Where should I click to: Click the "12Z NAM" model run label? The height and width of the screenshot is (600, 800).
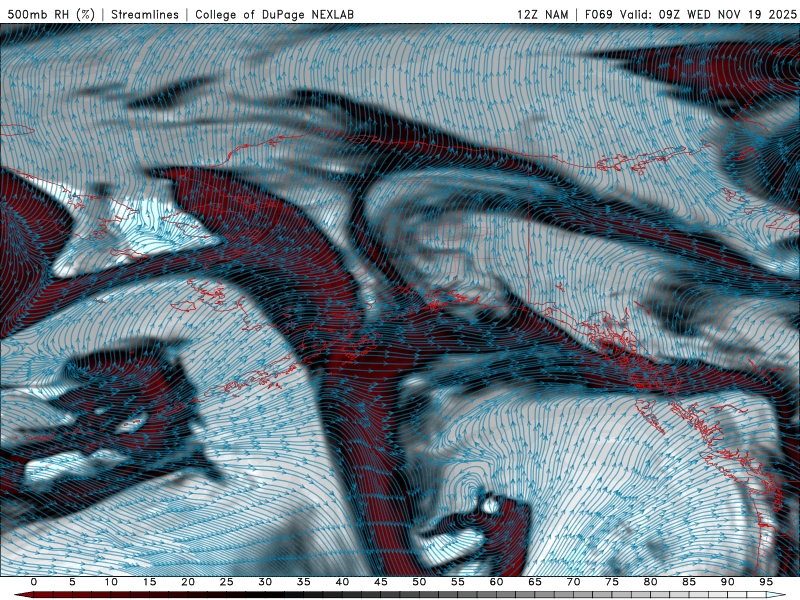point(543,14)
